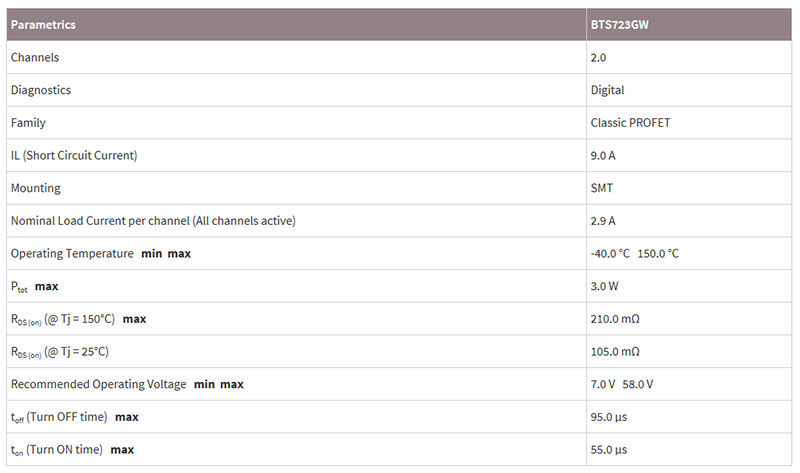Click the Diagnostics parameter name
Viewport: 800px width, 473px height.
click(41, 90)
